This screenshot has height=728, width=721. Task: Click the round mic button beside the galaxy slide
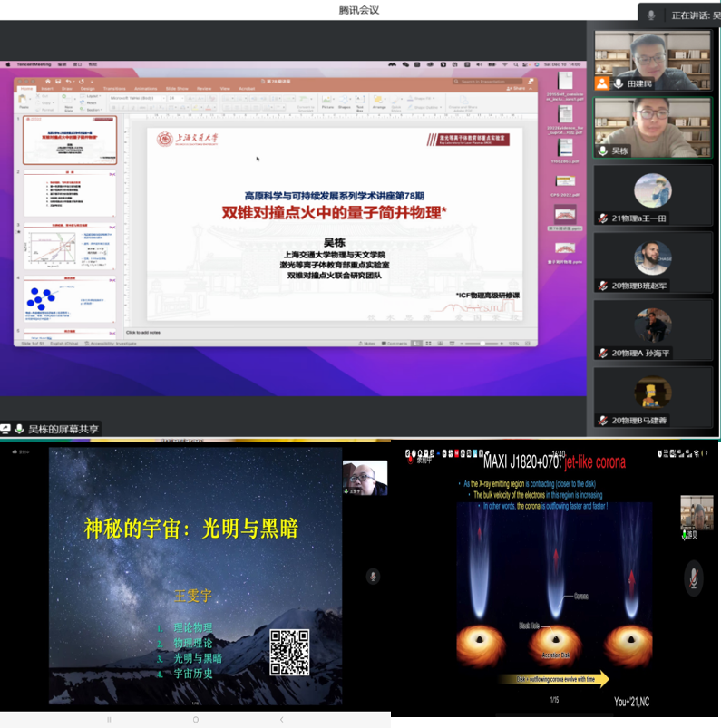pyautogui.click(x=371, y=576)
